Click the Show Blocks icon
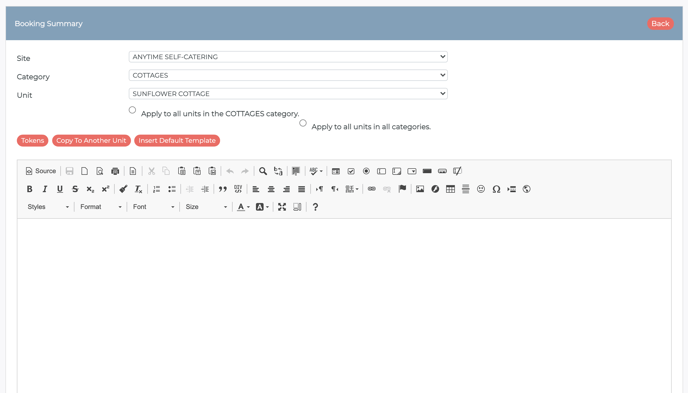 297,207
